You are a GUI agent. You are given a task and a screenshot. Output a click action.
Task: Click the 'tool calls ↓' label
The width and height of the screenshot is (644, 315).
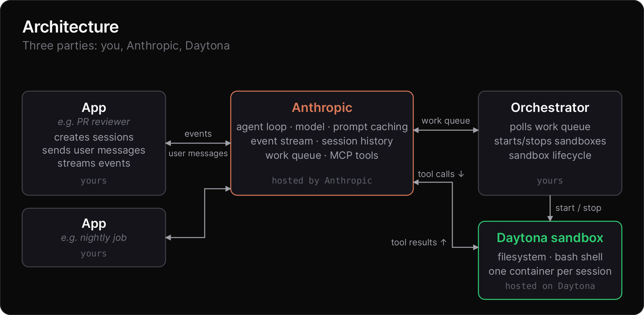[x=441, y=174]
